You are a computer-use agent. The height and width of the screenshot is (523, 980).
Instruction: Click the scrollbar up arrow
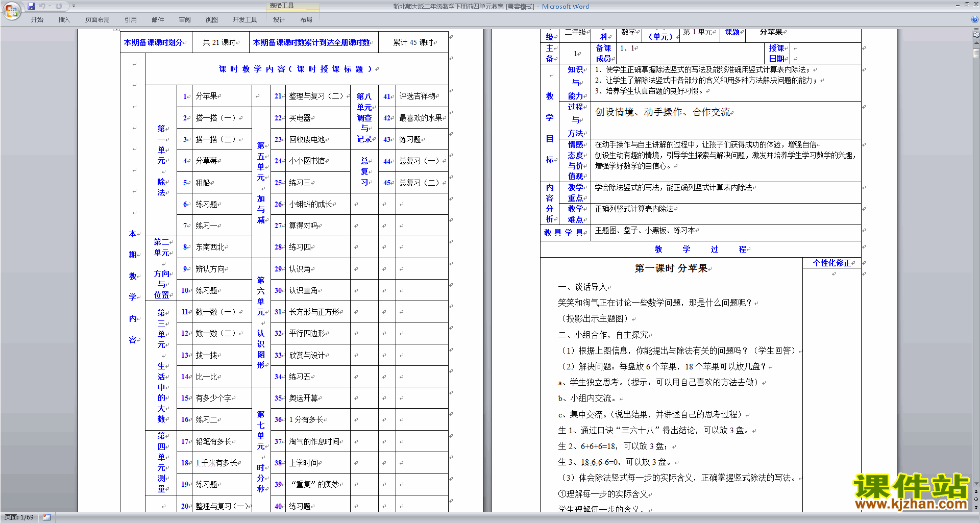976,42
